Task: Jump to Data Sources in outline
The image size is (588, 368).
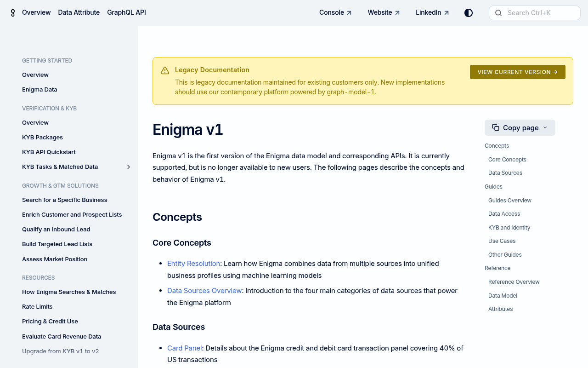Action: click(505, 173)
